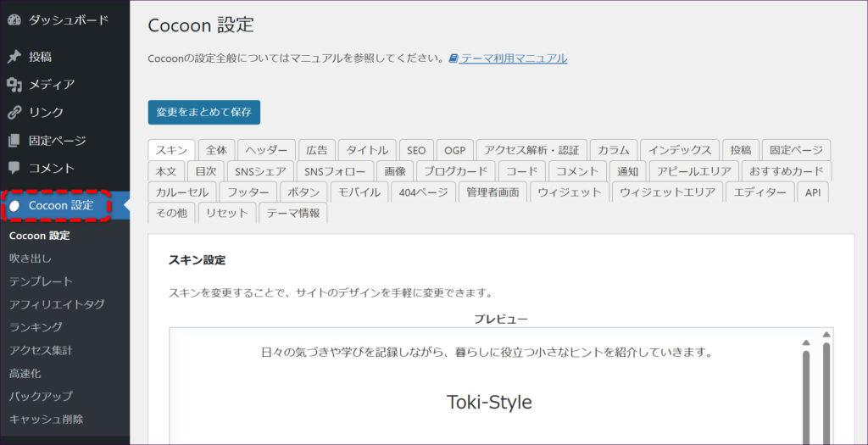Click the chain link icon for リンク

14,113
